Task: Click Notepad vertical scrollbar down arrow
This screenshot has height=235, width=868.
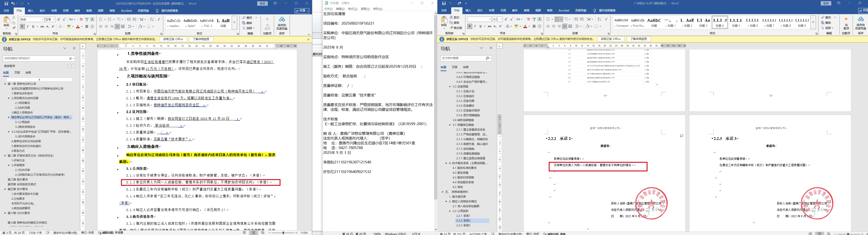Action: [435, 229]
